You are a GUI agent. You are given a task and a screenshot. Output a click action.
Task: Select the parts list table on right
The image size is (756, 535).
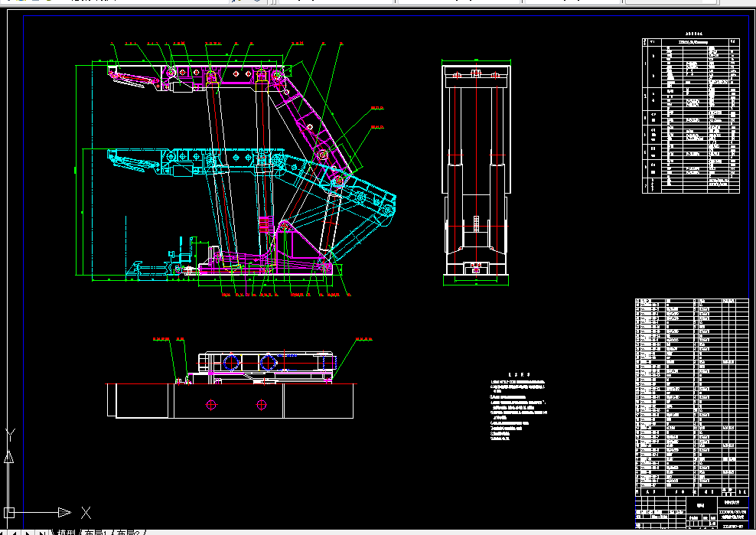tap(692, 397)
